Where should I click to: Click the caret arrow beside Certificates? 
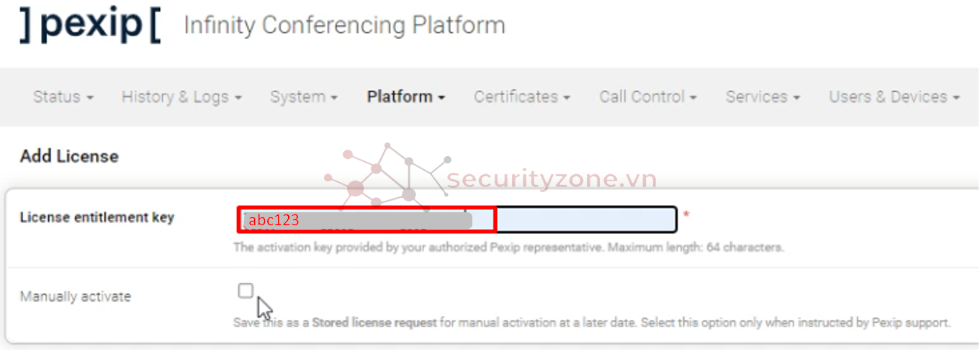tap(567, 98)
